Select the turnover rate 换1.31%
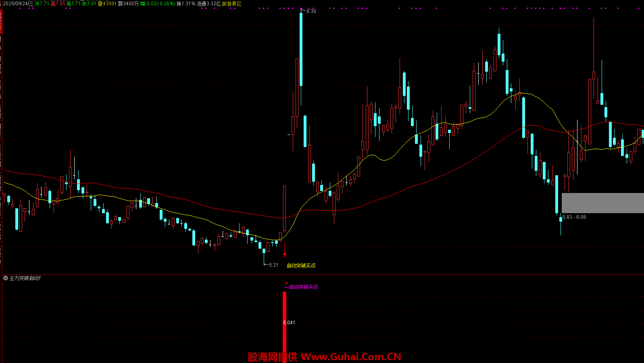644x363 pixels. coord(186,4)
